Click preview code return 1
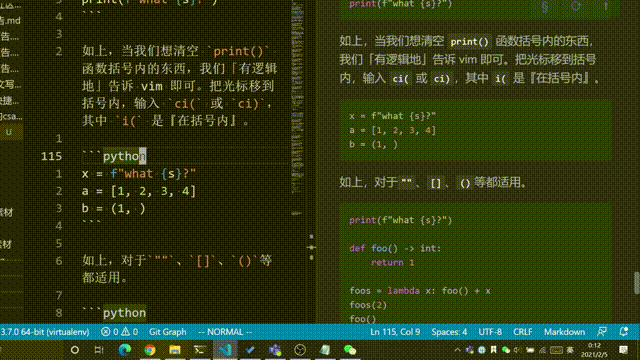640x360 pixels. 393,262
